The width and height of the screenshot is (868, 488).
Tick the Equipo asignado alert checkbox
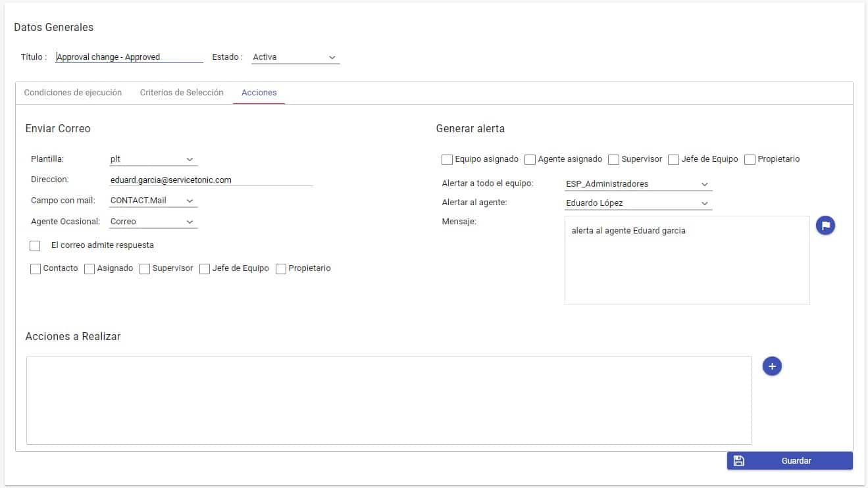pyautogui.click(x=447, y=159)
